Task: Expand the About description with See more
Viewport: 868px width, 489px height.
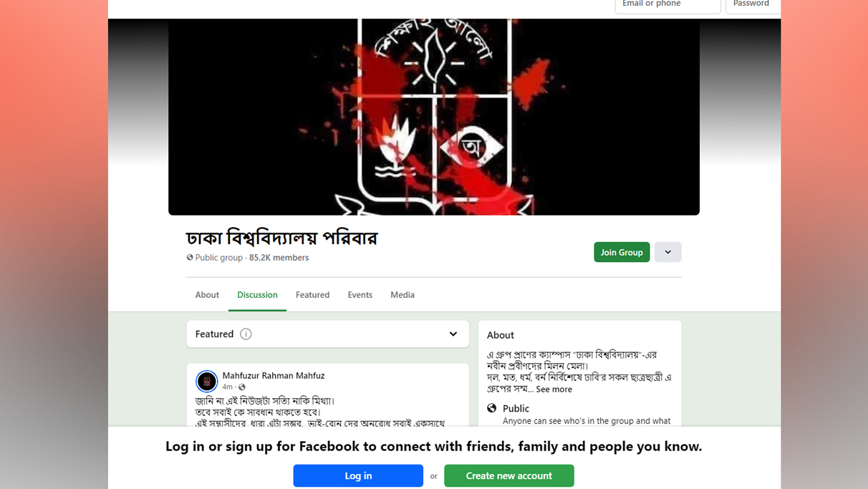Action: (x=554, y=389)
